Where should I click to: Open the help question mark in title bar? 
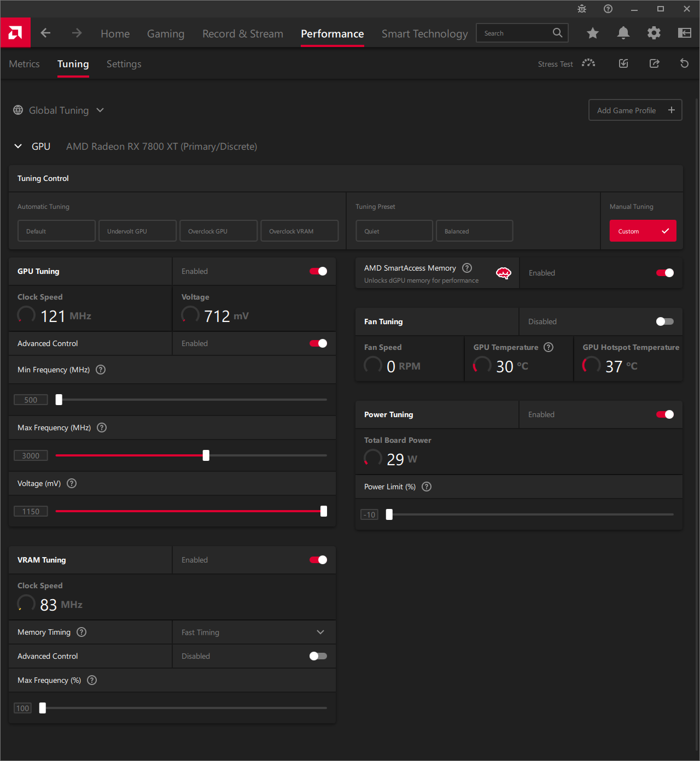click(x=608, y=9)
